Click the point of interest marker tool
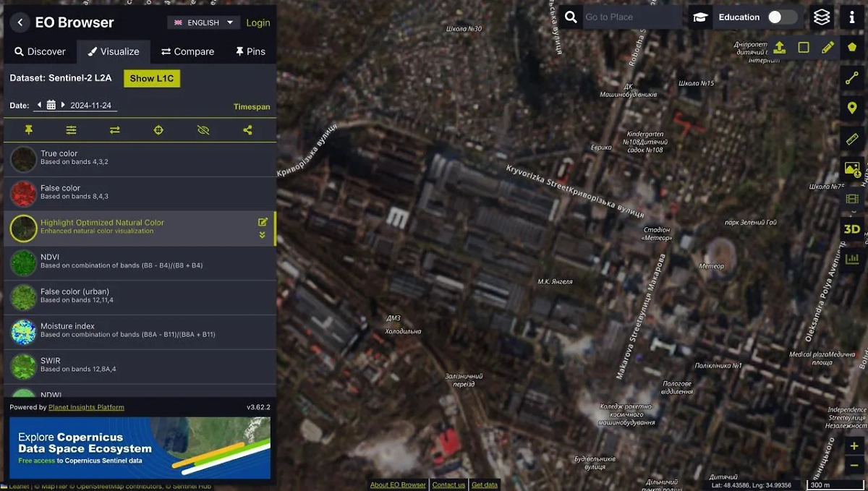This screenshot has height=491, width=868. tap(852, 108)
